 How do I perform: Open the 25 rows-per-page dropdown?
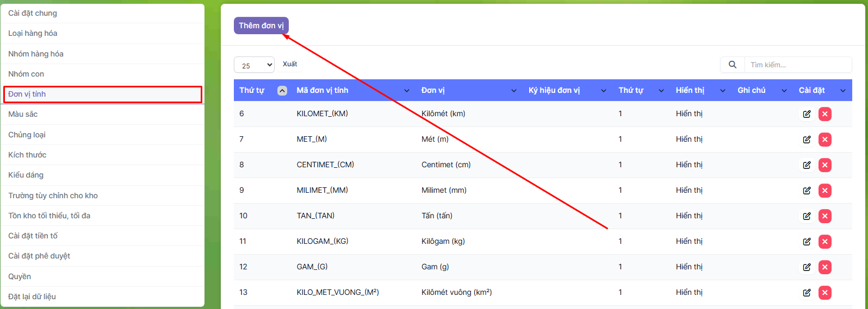pyautogui.click(x=254, y=65)
